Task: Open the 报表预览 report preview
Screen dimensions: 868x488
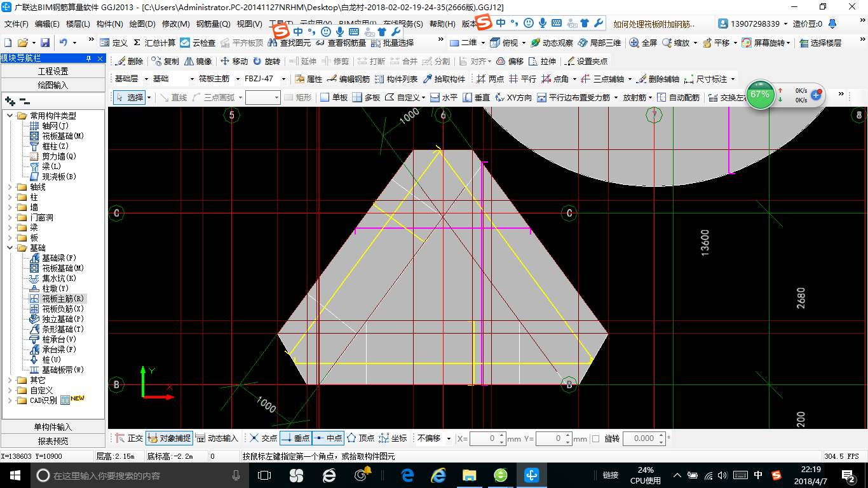Action: pos(53,440)
